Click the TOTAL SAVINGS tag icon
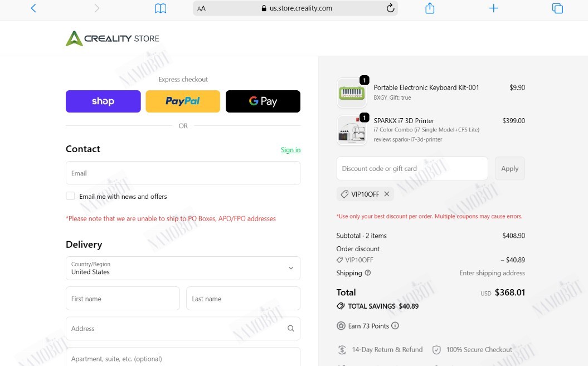Image resolution: width=588 pixels, height=366 pixels. pyautogui.click(x=341, y=306)
